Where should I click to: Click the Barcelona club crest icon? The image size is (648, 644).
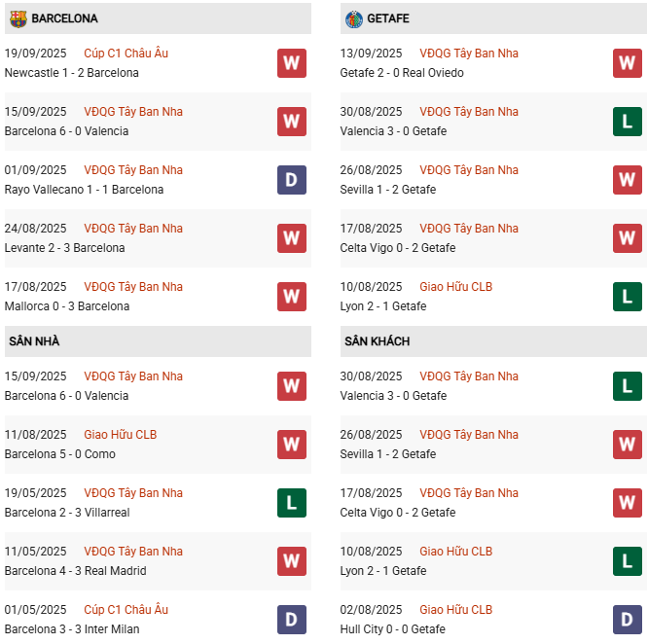pos(18,19)
